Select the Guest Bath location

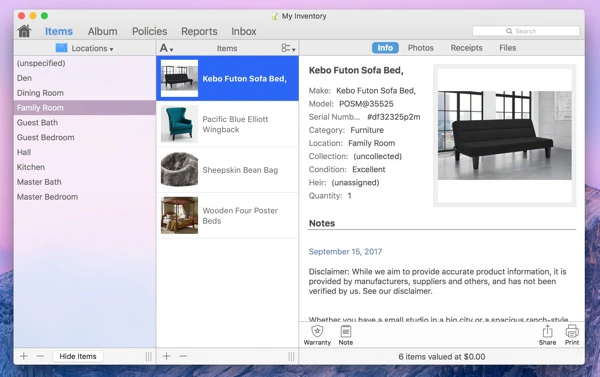coord(85,122)
